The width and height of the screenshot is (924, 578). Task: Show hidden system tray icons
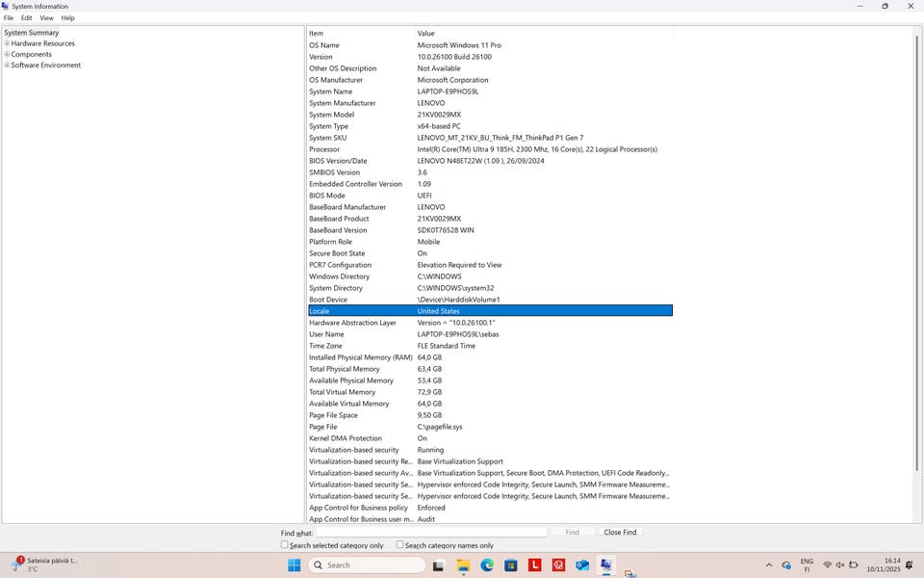tap(768, 565)
